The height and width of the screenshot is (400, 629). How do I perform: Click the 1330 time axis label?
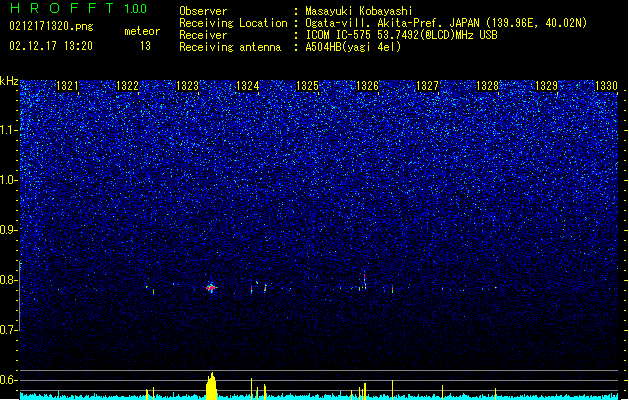pos(607,86)
